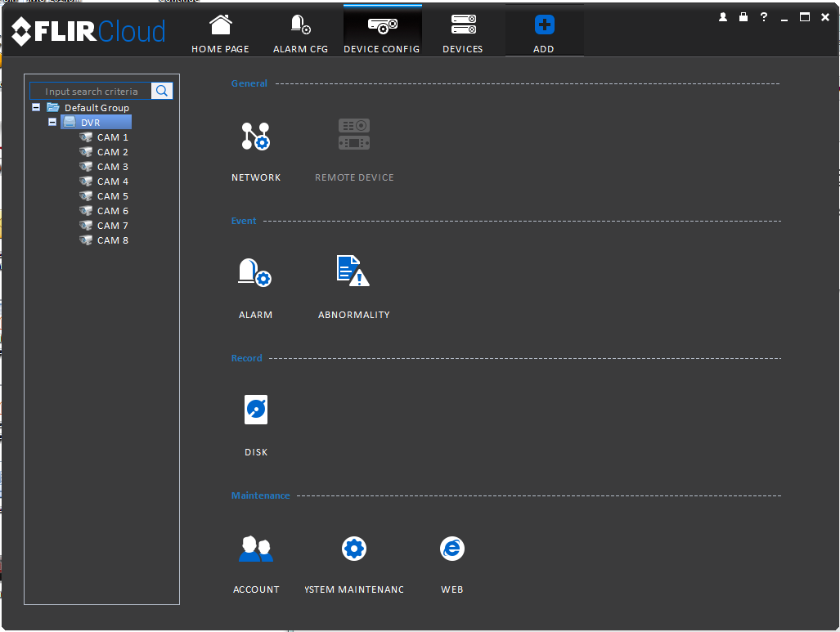Select CAM 2 in the device tree

[113, 152]
